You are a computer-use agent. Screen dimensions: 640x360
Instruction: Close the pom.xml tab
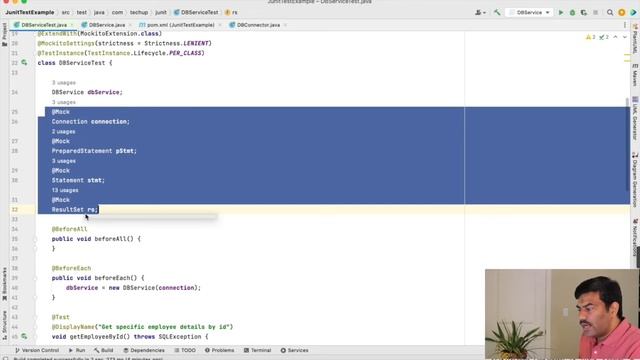tap(220, 25)
